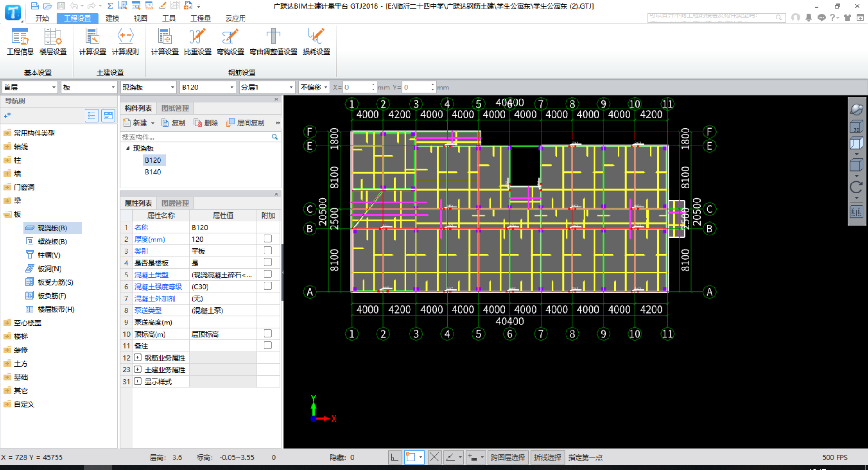The height and width of the screenshot is (470, 868).
Task: Click the Save disk icon
Action: tap(61, 6)
